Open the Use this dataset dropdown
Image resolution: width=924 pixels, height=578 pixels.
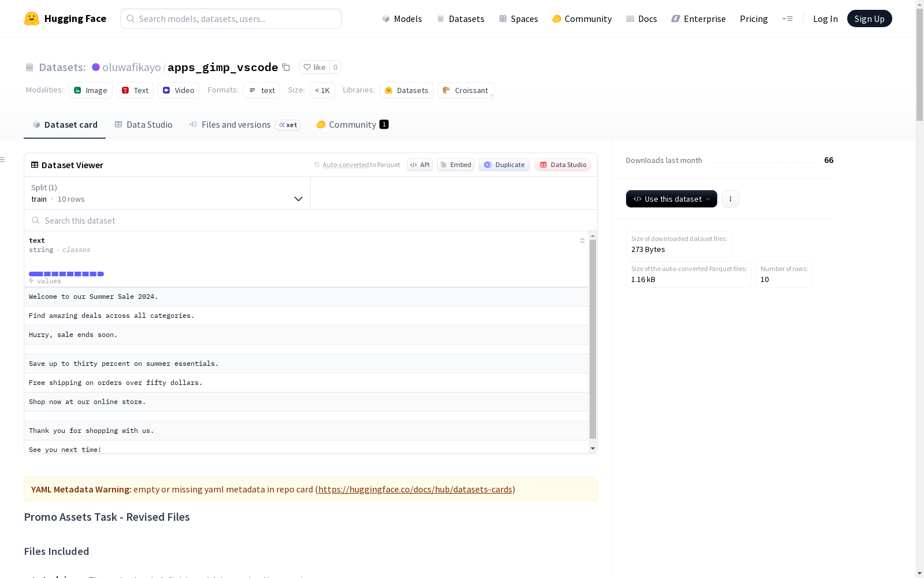(672, 199)
